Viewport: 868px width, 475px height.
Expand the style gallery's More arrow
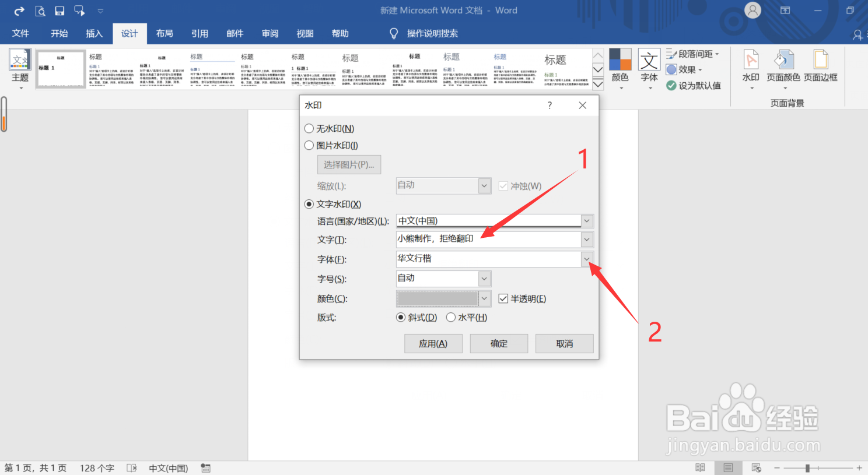[598, 85]
